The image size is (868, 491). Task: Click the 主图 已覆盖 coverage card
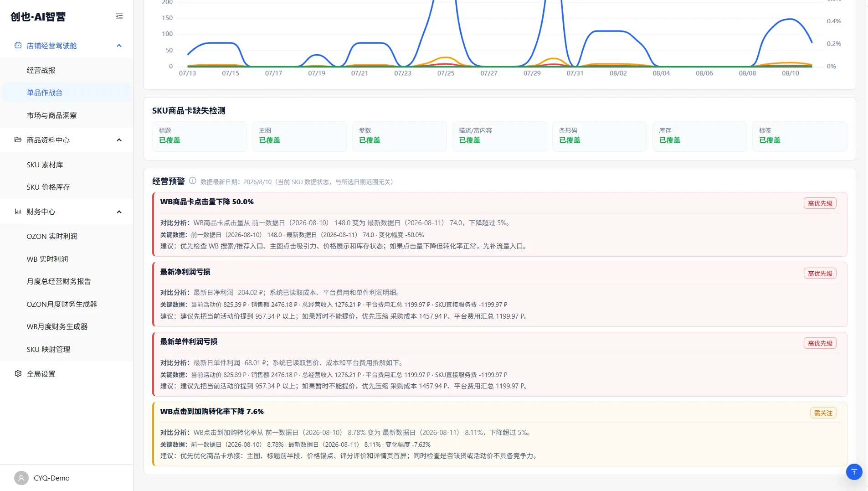click(x=299, y=136)
